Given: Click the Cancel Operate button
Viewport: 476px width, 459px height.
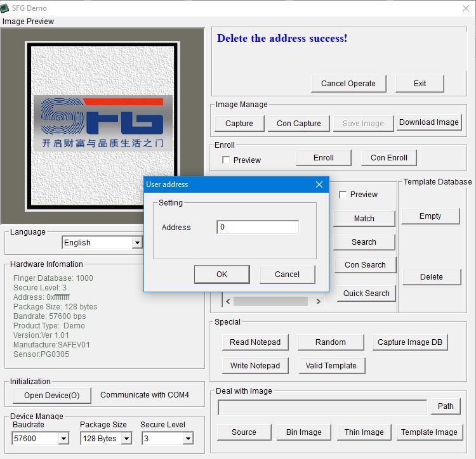Looking at the screenshot, I should click(348, 84).
